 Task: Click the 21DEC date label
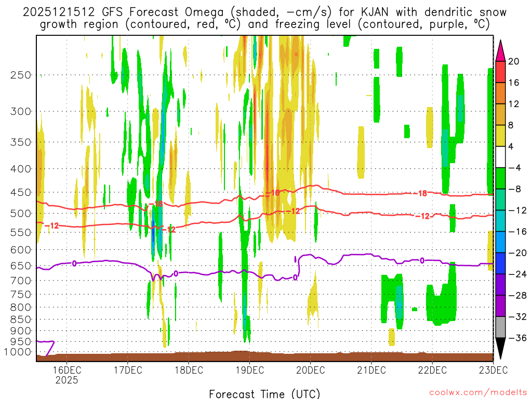[371, 370]
